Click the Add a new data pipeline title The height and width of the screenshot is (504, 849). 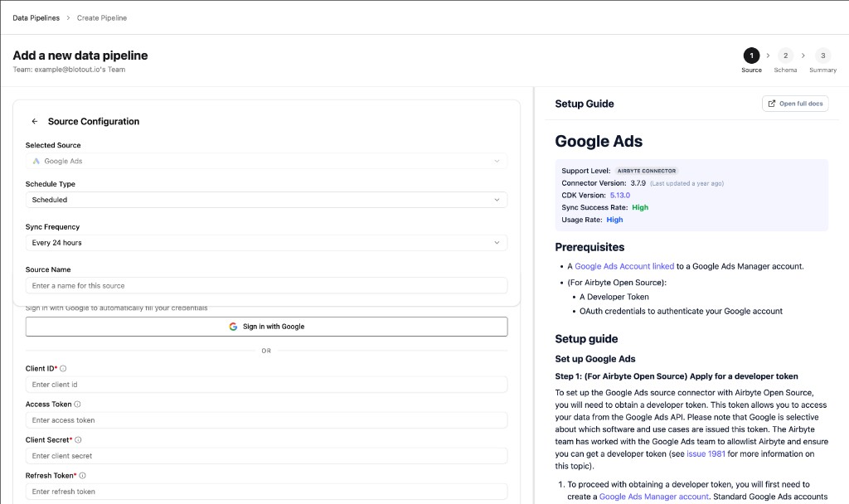click(80, 56)
